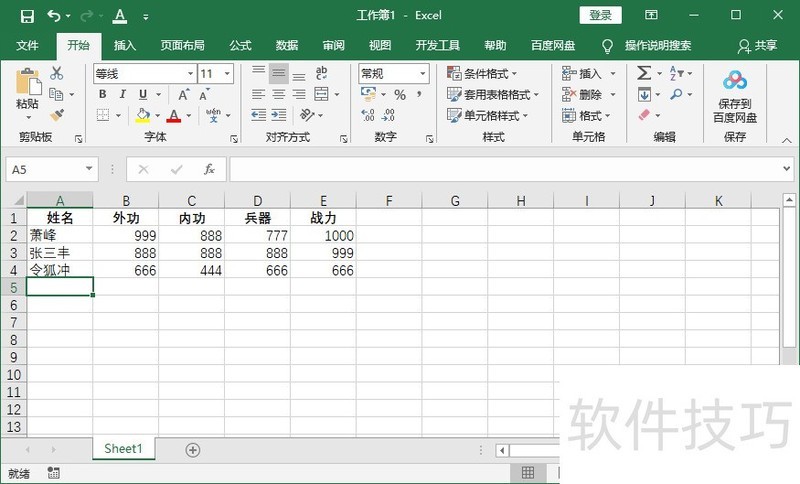Click the Save icon in quick access toolbar
Viewport: 800px width, 484px height.
[x=27, y=16]
